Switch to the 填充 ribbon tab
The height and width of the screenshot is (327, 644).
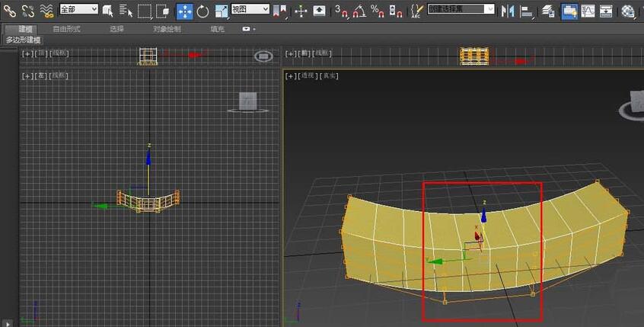tap(217, 29)
